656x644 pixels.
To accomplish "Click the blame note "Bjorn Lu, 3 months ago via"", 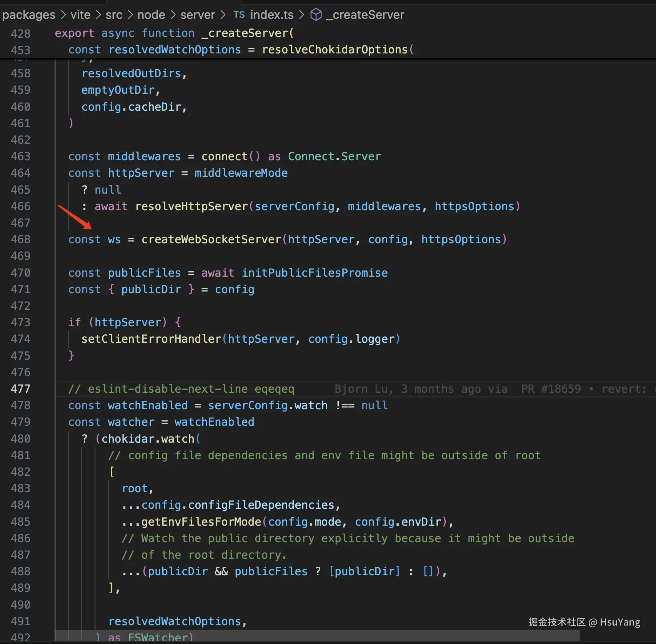I will click(421, 389).
